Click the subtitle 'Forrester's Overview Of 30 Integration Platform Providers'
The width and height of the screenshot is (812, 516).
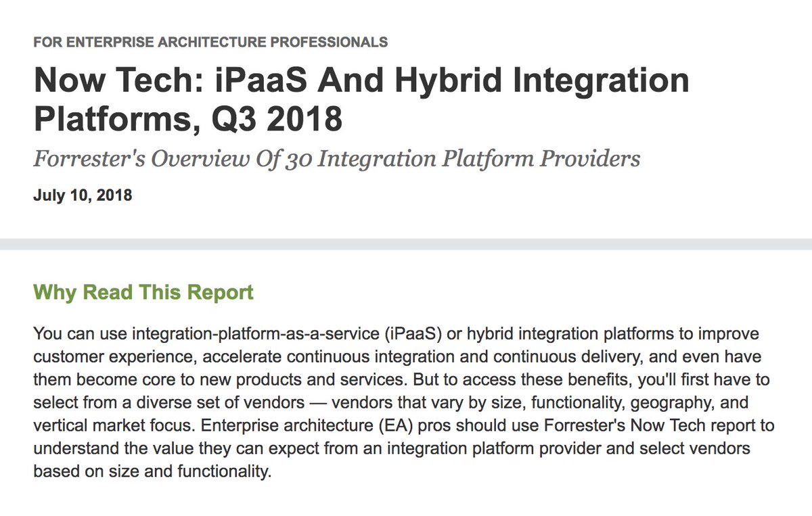(x=336, y=159)
